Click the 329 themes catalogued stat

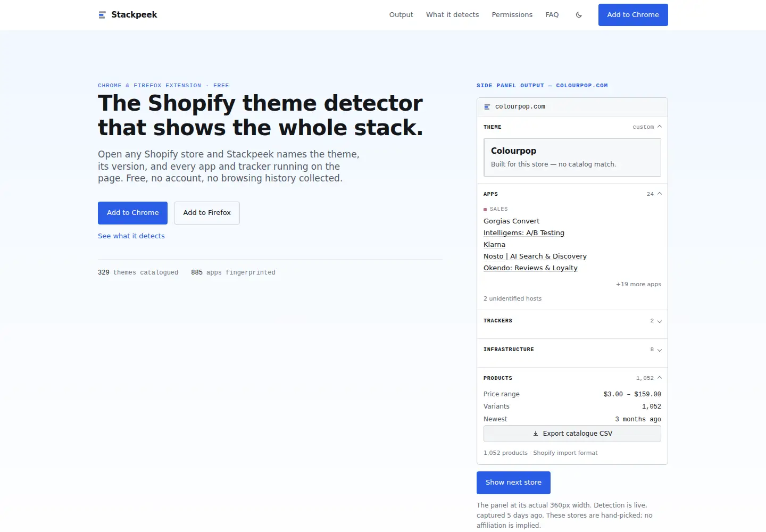click(x=138, y=272)
